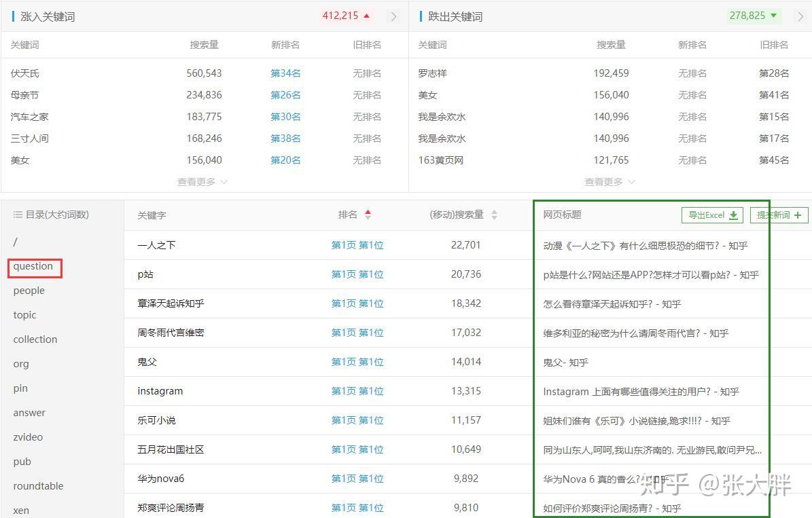This screenshot has height=518, width=812.
Task: Click keyword 一人之下 in table
Action: [156, 245]
